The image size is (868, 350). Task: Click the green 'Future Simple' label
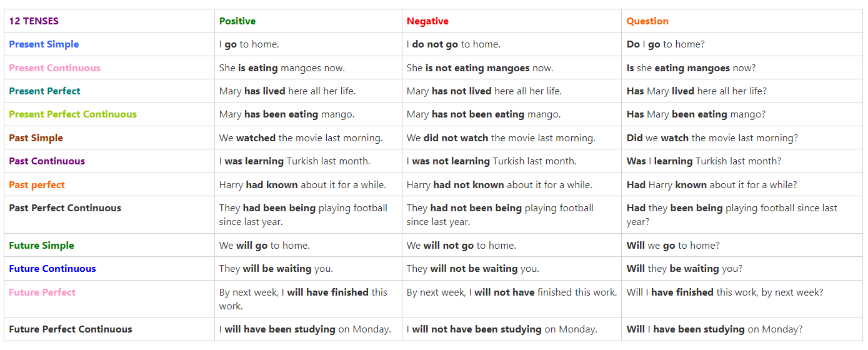41,246
